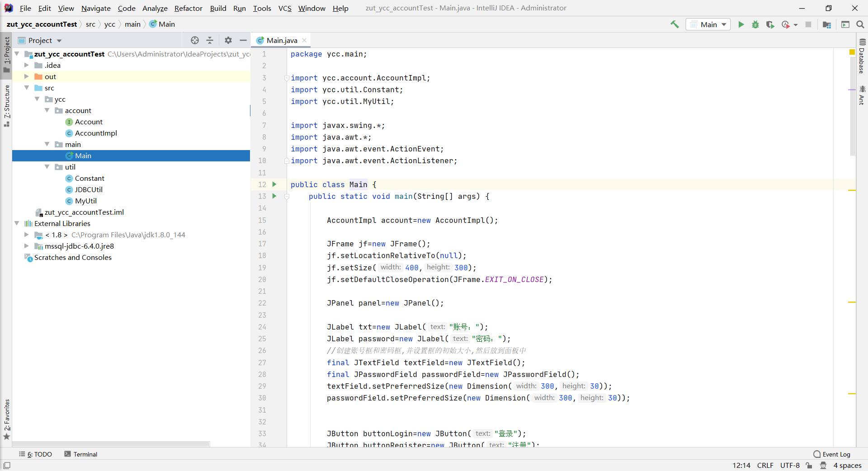This screenshot has width=868, height=471.
Task: Select Scratches and Consoles
Action: click(x=73, y=257)
